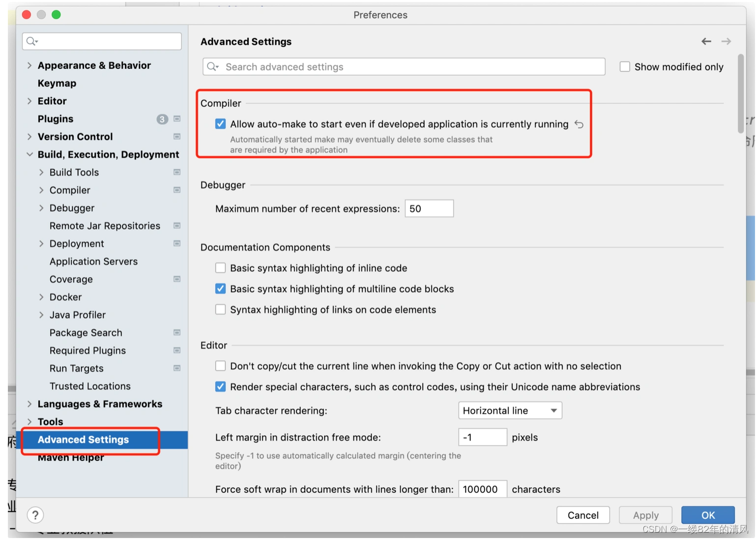
Task: Click the Cancel button
Action: (x=583, y=515)
